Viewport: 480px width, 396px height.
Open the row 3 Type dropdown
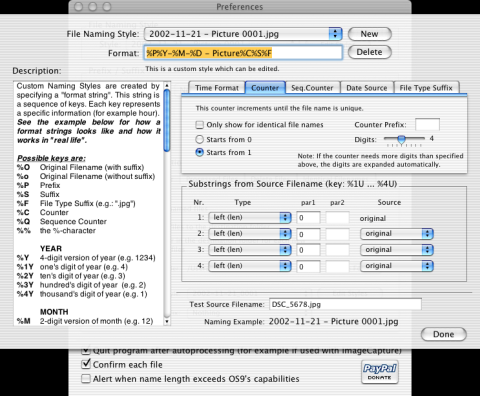click(250, 250)
